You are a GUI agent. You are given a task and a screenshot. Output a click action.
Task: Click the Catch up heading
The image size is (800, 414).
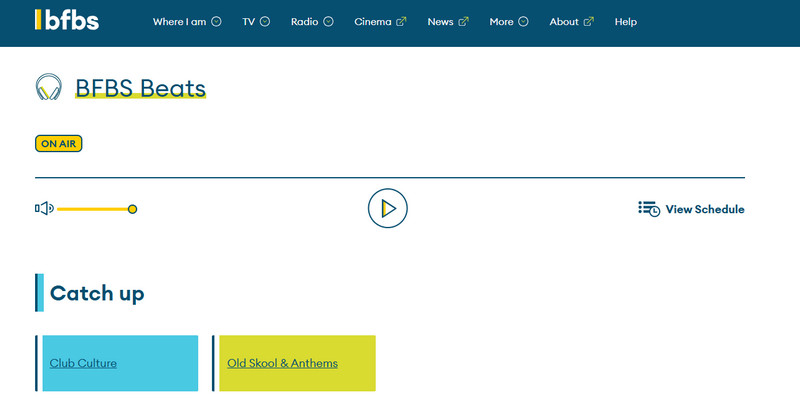pyautogui.click(x=97, y=293)
